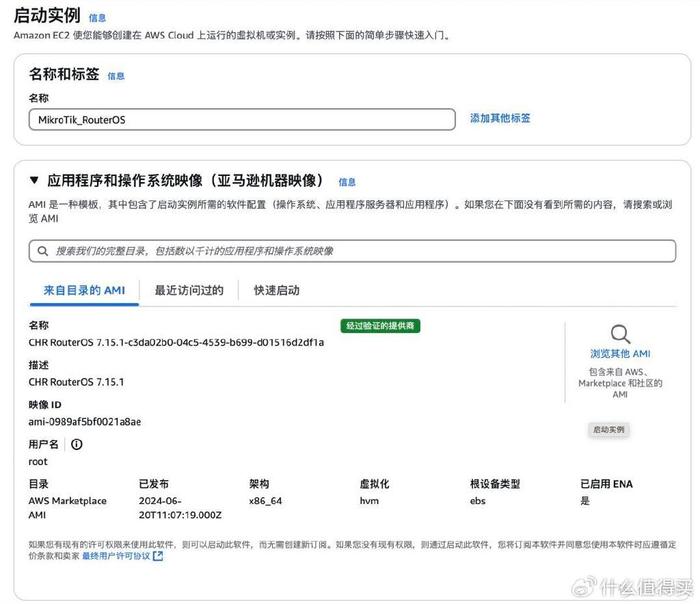Switch to 快速启动 tab
Image resolution: width=700 pixels, height=604 pixels.
[276, 290]
